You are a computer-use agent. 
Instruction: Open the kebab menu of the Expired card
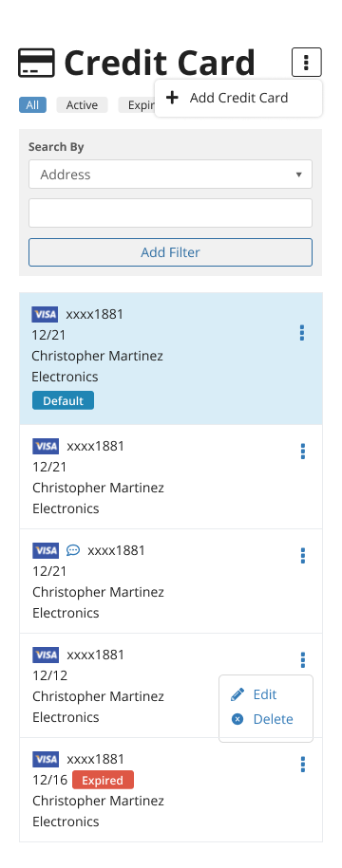point(303,765)
